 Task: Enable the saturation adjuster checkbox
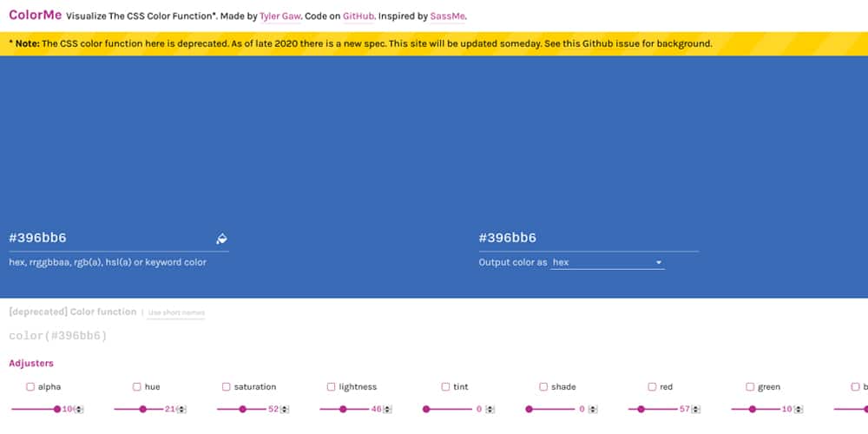226,387
